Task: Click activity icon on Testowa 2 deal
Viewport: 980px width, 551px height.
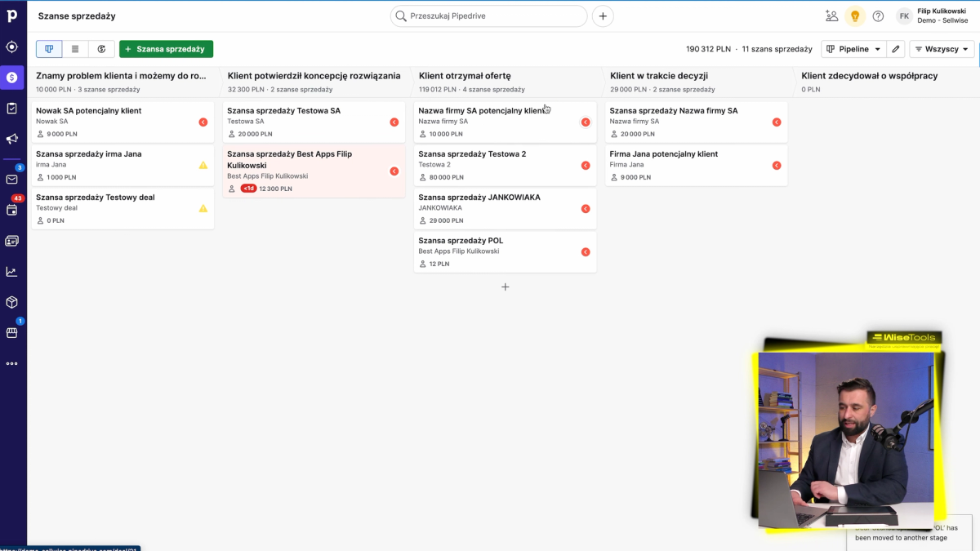Action: 586,165
